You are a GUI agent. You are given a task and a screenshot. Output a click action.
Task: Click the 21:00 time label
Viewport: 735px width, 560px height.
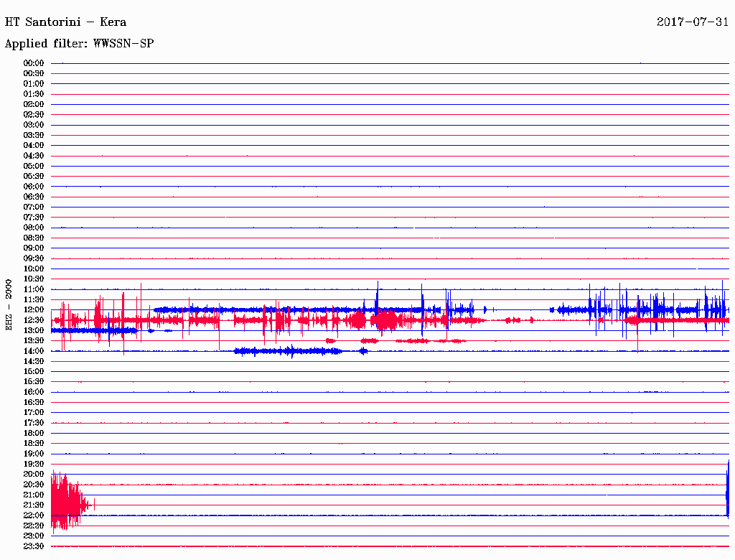[34, 495]
